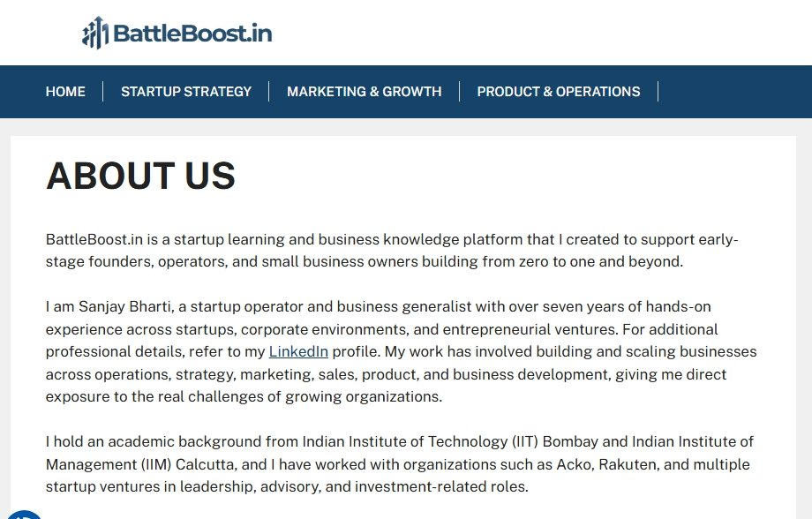The width and height of the screenshot is (812, 519).
Task: Open the STARTUP STRATEGY menu
Action: [186, 92]
